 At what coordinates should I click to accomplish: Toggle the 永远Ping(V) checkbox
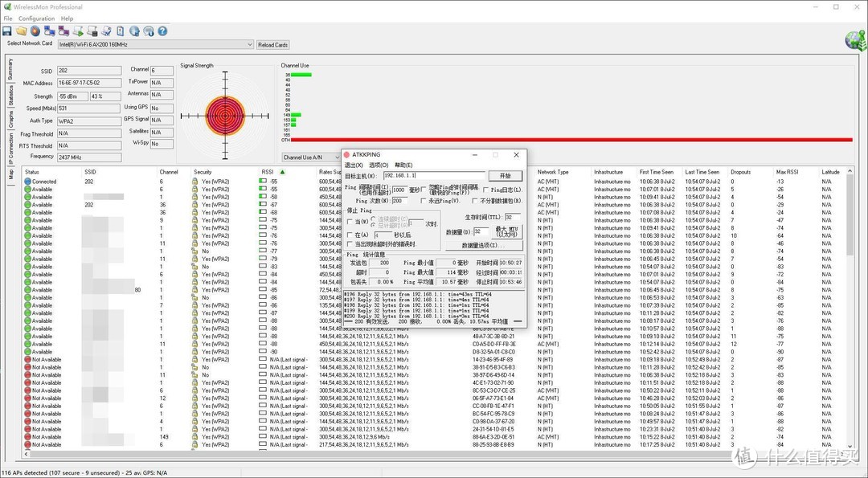[x=424, y=201]
